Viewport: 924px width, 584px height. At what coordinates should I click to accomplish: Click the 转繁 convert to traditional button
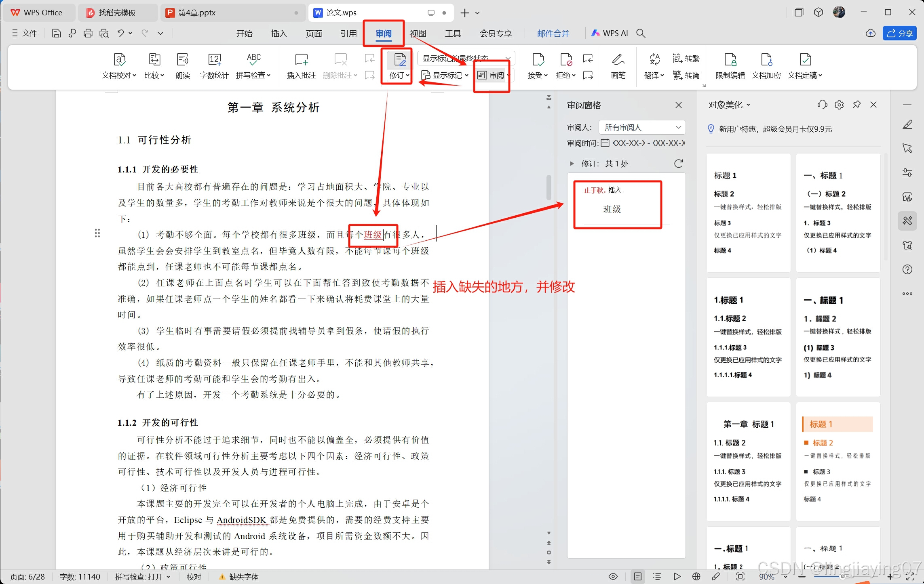(x=686, y=59)
